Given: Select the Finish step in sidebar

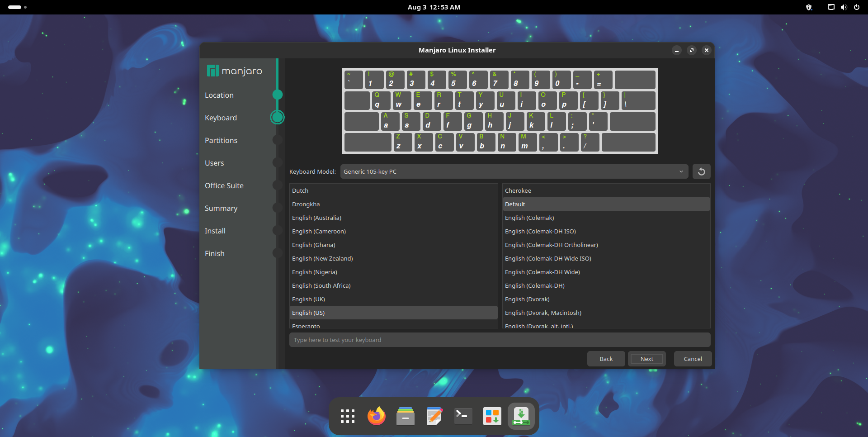Looking at the screenshot, I should [x=215, y=253].
